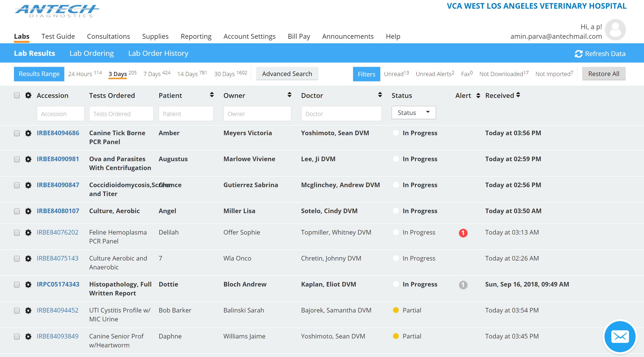Click the Doctor filter input field
Screen dimensions: 644x357
coord(341,114)
